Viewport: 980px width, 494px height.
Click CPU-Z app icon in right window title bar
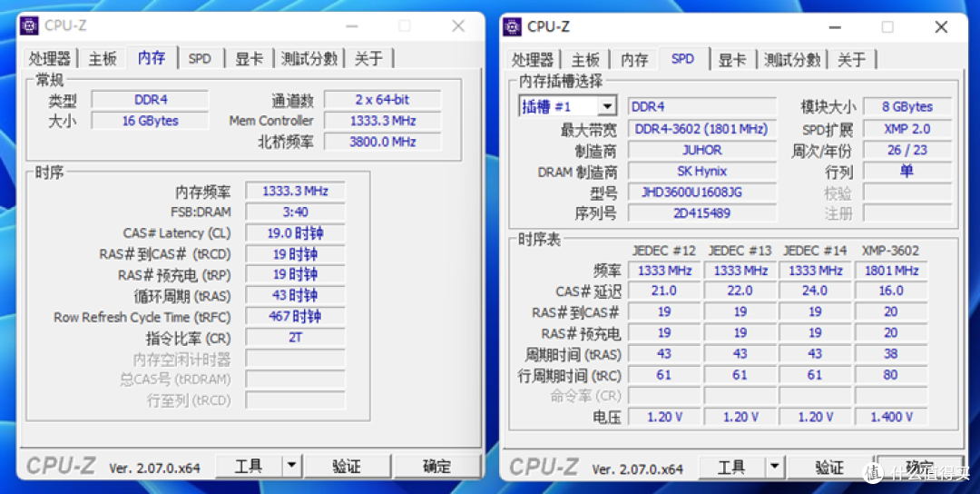coord(512,27)
